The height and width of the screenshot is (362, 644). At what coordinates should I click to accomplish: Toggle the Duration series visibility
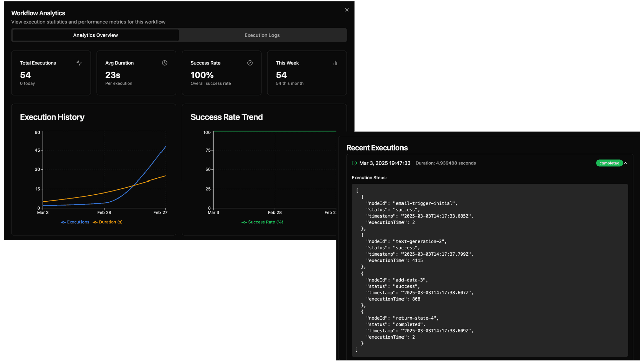107,222
